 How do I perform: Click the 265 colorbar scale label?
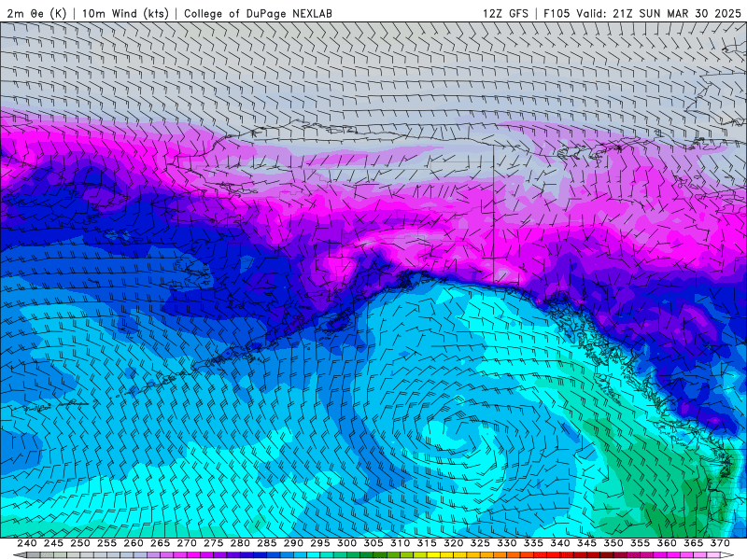pos(160,543)
